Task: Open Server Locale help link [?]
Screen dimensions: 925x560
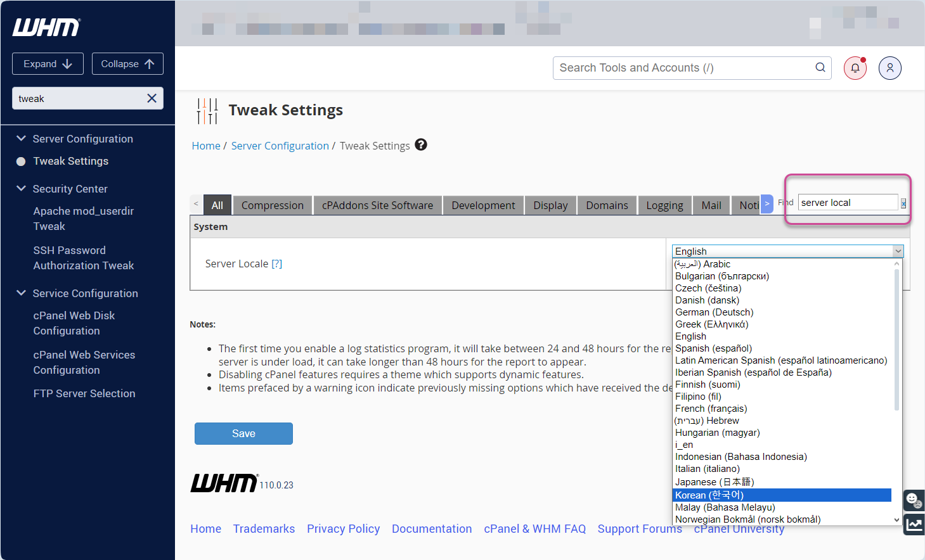Action: click(276, 264)
